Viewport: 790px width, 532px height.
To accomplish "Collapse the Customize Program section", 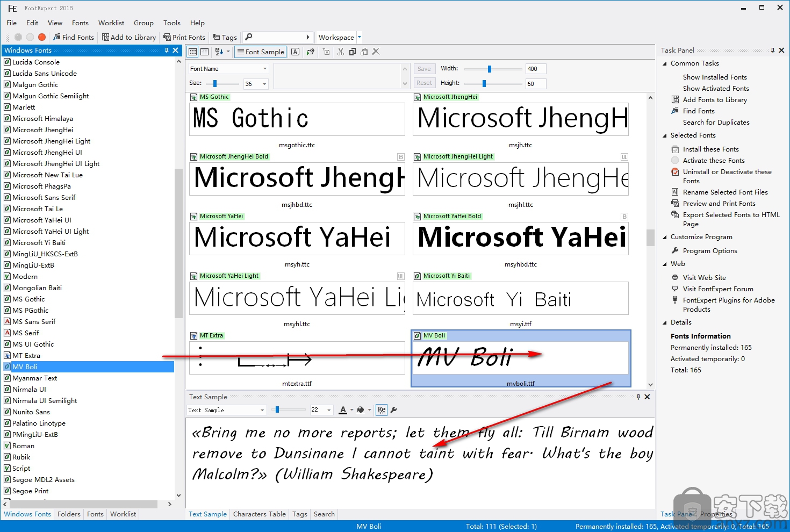I will [x=665, y=237].
